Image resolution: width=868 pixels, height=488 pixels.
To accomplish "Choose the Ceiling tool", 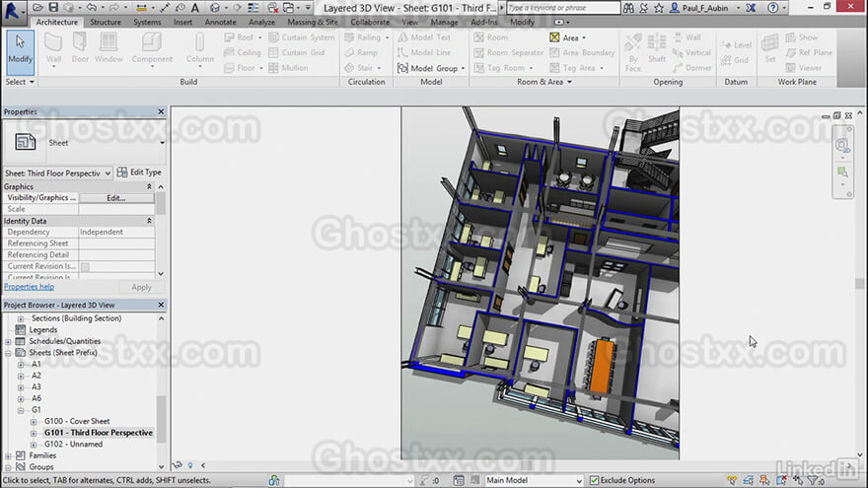I will pyautogui.click(x=243, y=52).
